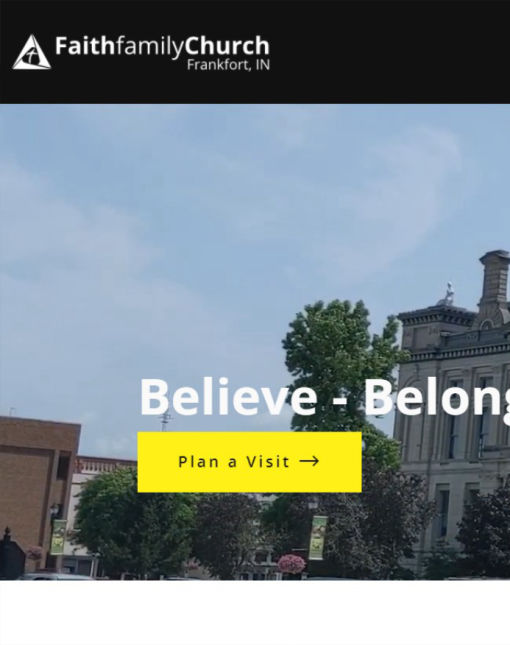Click the pink hanging flower basket
The height and width of the screenshot is (645, 510).
click(292, 564)
